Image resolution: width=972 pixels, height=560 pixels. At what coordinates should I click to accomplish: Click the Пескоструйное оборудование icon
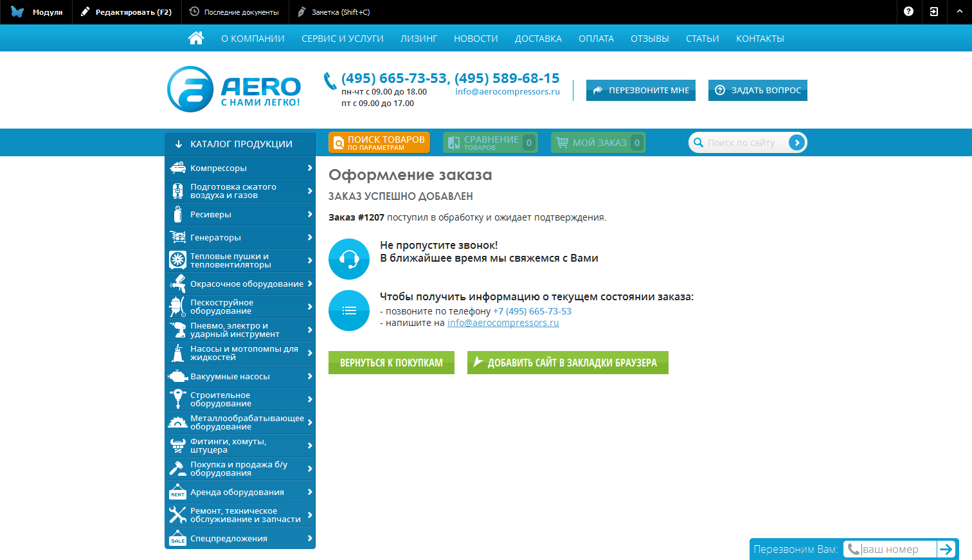point(177,307)
